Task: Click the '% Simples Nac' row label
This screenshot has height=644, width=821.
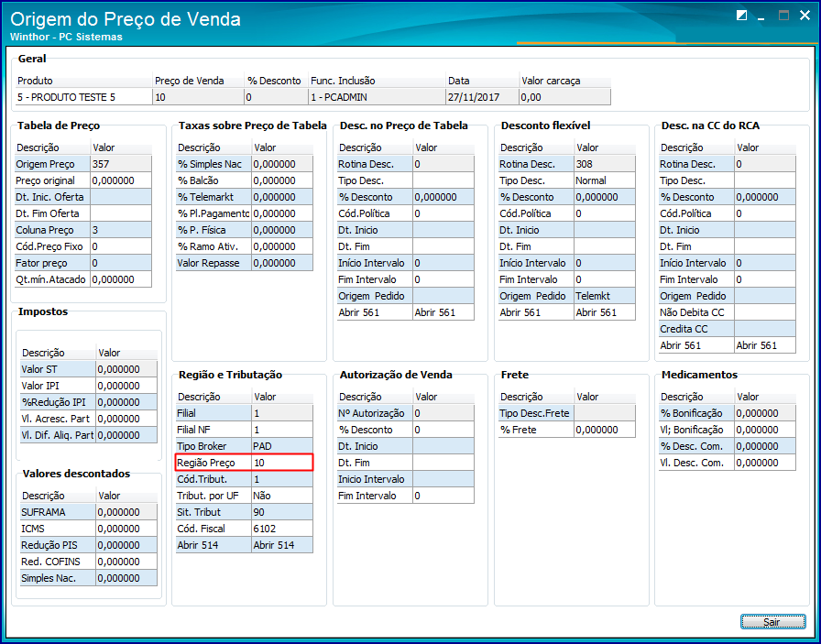Action: (x=213, y=164)
